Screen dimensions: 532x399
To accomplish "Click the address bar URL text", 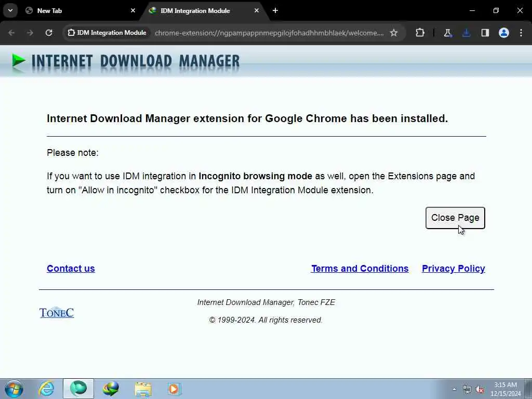I will (x=269, y=33).
